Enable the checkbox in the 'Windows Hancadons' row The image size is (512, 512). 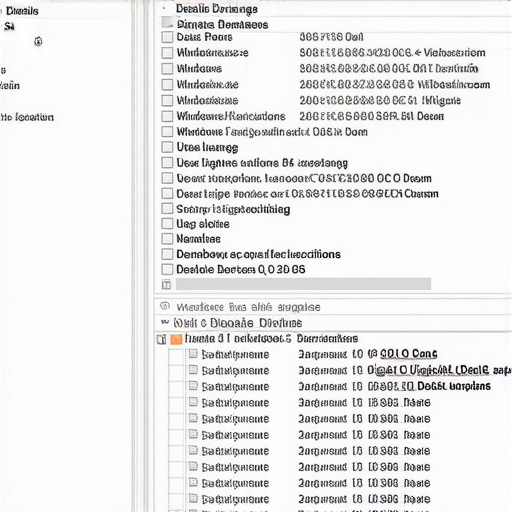[x=167, y=116]
